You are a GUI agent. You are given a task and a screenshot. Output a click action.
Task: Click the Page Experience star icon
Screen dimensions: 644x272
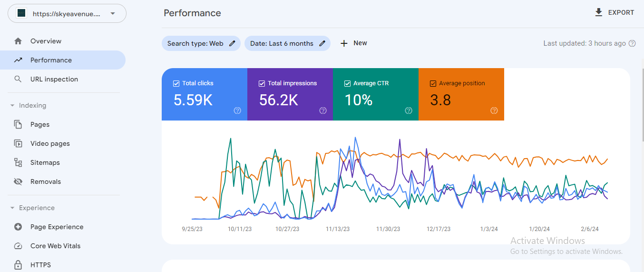[18, 227]
